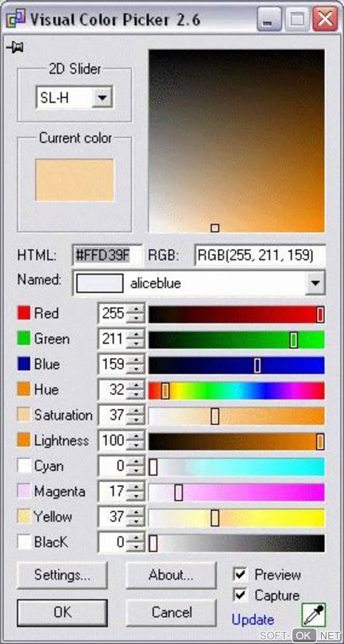Click the red color indicator square
This screenshot has height=644, width=344.
[x=24, y=313]
